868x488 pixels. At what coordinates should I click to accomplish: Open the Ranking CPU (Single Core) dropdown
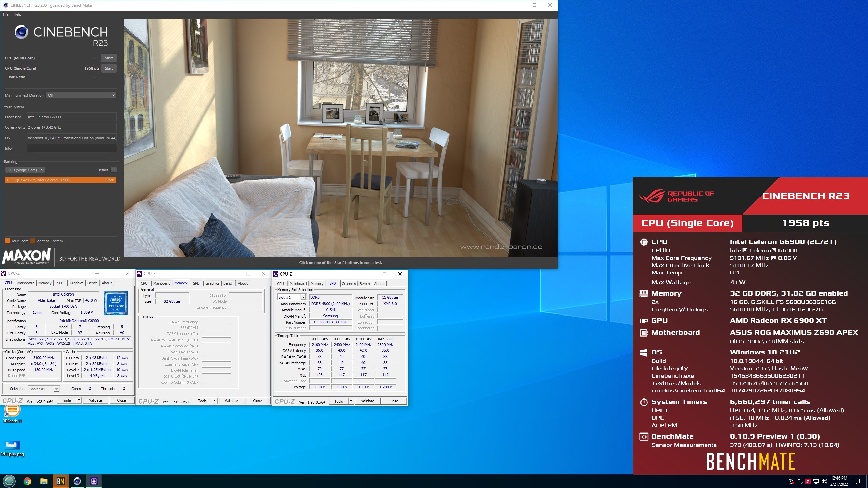click(x=25, y=170)
